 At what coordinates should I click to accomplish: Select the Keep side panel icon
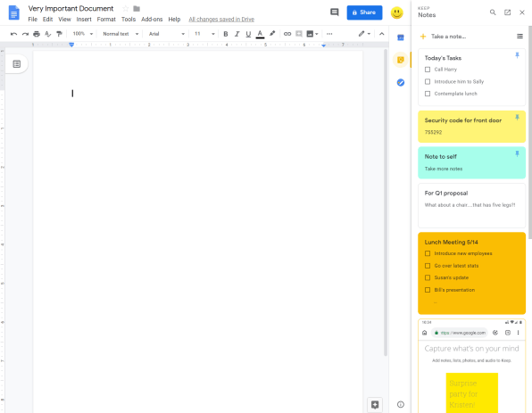tap(401, 60)
